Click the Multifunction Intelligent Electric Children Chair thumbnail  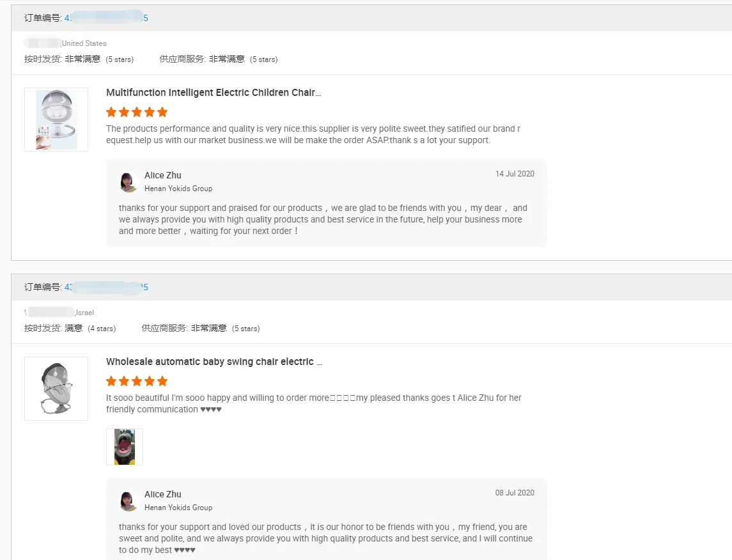(56, 120)
